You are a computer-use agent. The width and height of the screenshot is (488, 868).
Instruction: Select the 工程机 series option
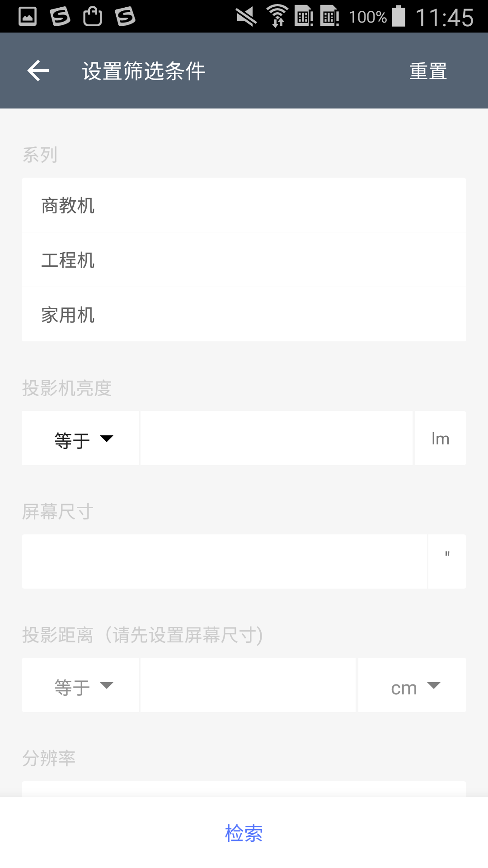[244, 260]
